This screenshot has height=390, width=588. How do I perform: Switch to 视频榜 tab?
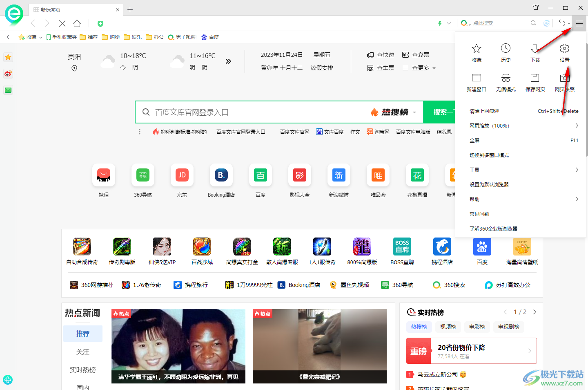[x=448, y=327]
